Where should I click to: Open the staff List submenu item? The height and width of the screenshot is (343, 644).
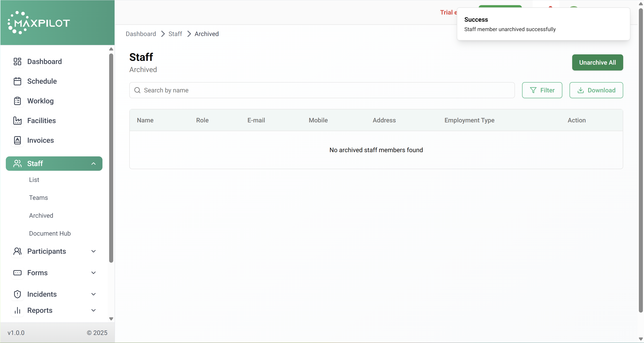(34, 180)
